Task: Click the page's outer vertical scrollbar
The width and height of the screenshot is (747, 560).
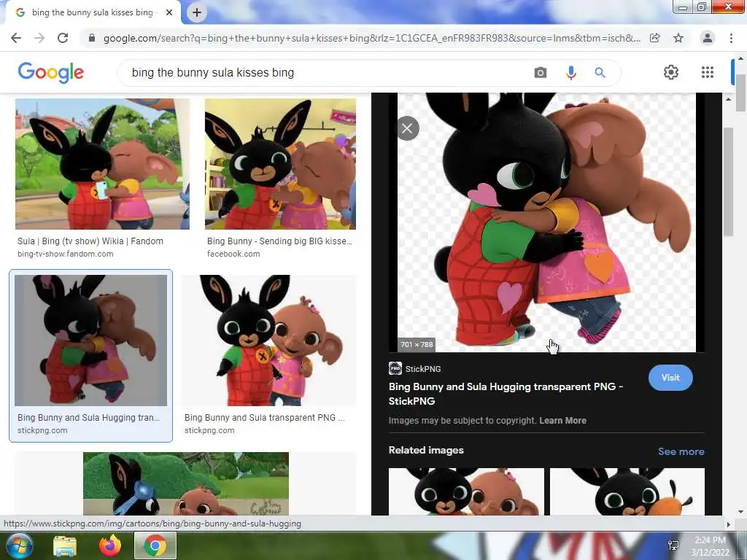Action: tap(741, 93)
